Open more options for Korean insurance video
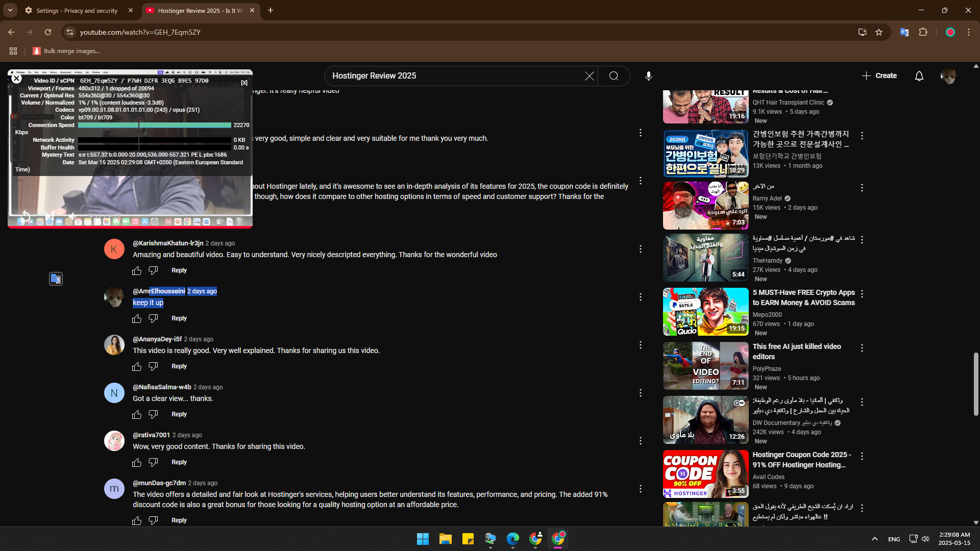This screenshot has height=551, width=980. (862, 136)
